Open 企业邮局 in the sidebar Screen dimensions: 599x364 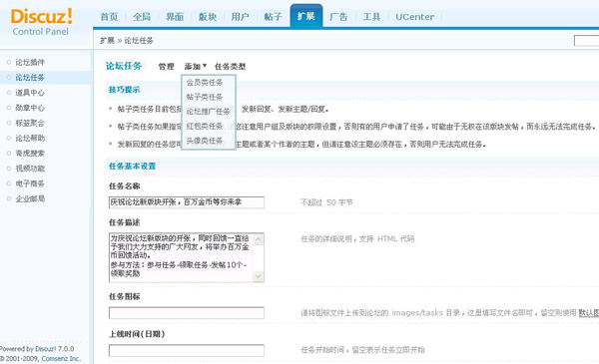pos(30,198)
